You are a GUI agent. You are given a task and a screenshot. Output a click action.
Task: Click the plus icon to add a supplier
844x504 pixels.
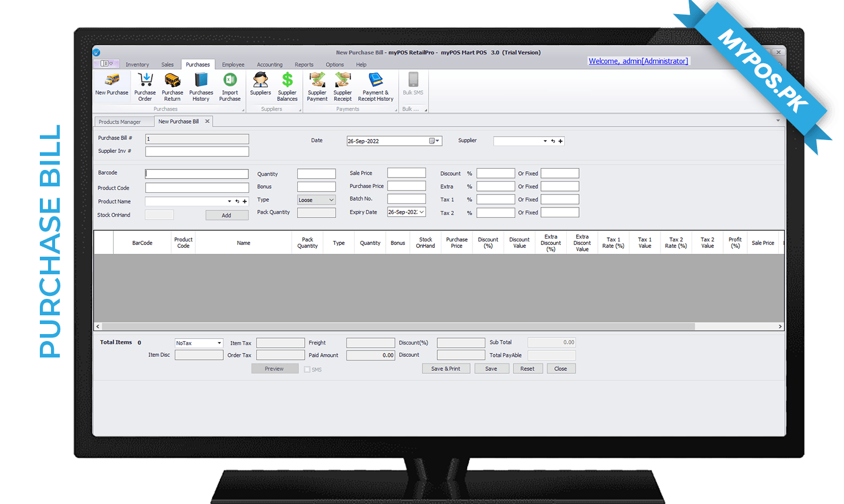tap(560, 141)
